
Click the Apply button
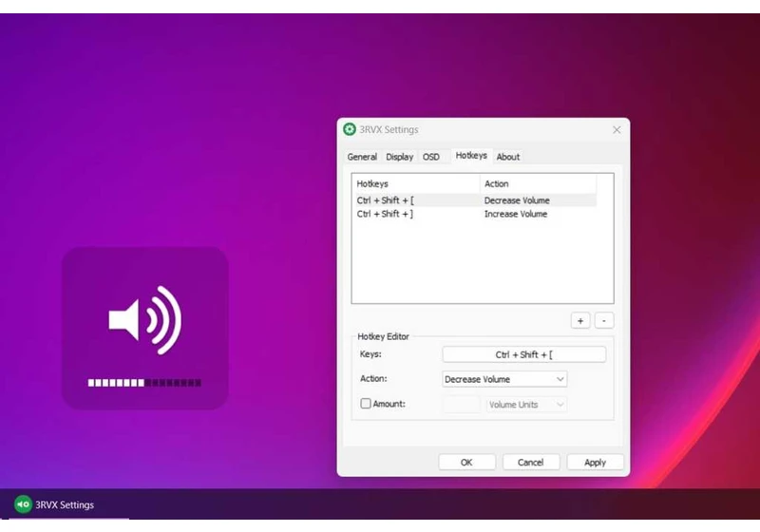point(596,463)
